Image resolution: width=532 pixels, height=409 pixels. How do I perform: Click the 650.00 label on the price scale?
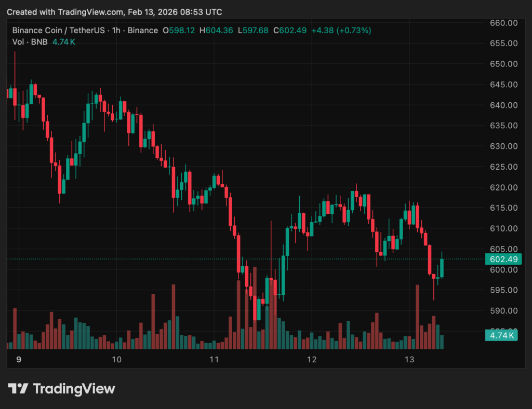click(503, 64)
